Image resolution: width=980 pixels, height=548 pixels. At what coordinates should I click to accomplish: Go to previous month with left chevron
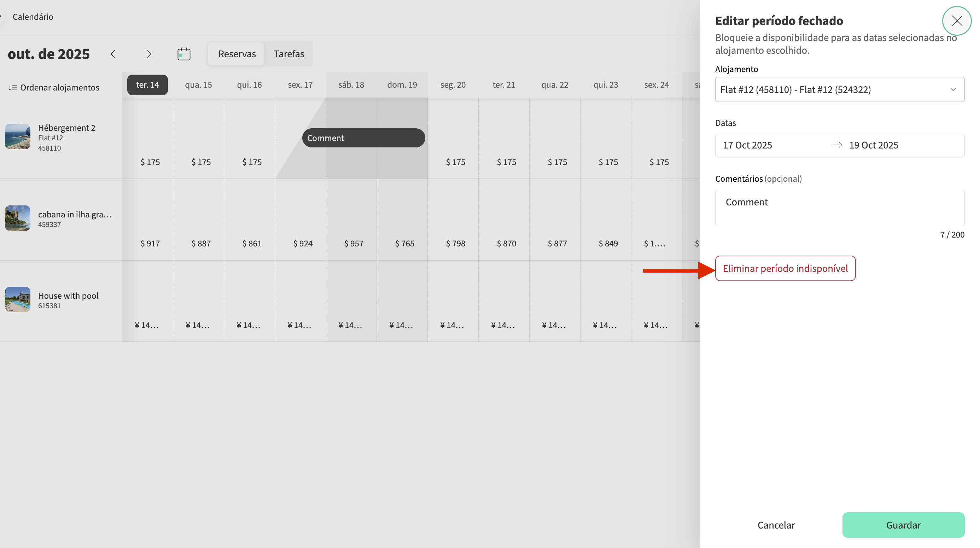(x=113, y=54)
